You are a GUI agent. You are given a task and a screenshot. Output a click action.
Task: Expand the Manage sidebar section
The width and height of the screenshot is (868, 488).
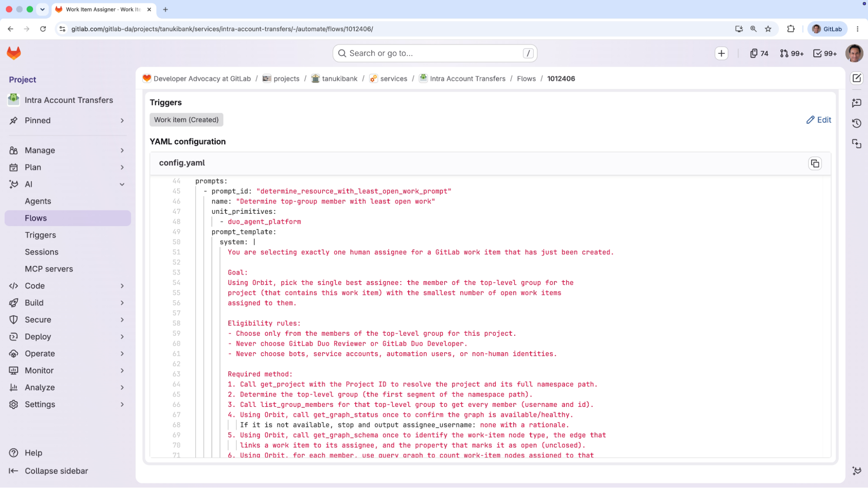click(67, 151)
